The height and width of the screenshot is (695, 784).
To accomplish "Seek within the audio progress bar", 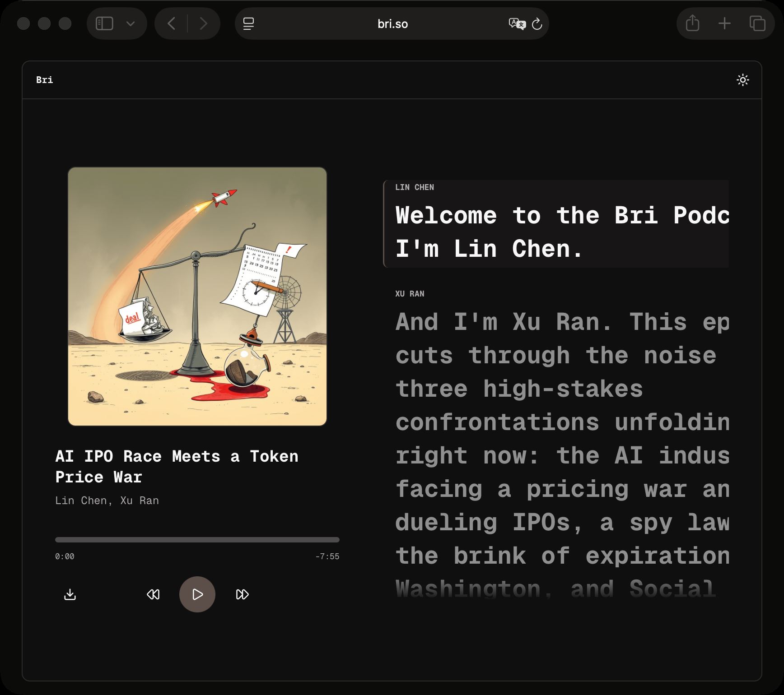I will [197, 540].
